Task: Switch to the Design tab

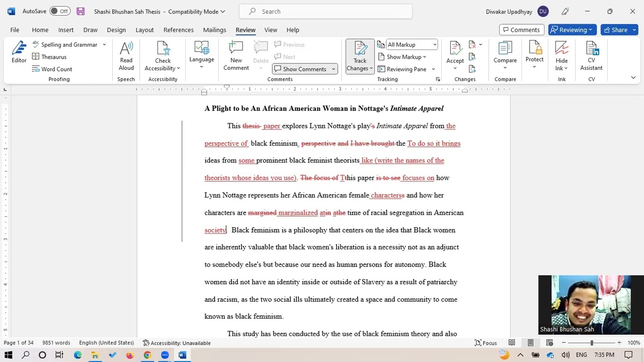Action: (116, 30)
